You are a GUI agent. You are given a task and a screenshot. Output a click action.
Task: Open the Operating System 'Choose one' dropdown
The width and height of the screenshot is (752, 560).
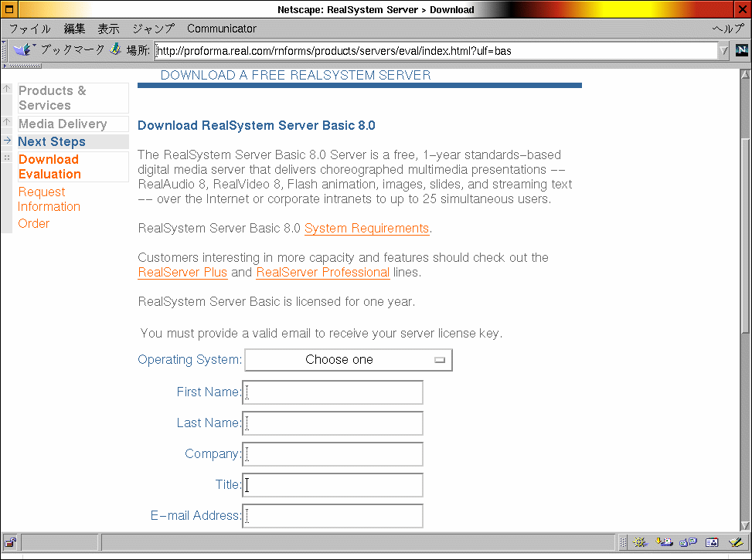coord(349,360)
